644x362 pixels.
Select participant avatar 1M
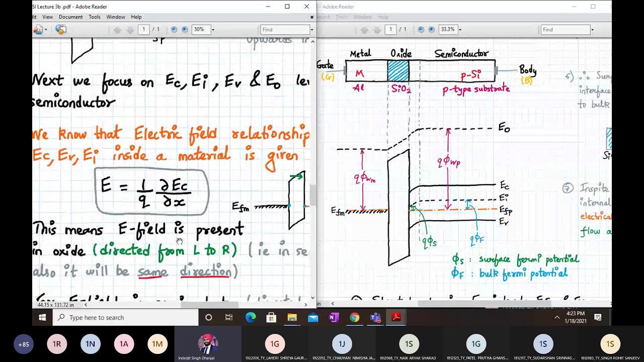click(x=157, y=344)
